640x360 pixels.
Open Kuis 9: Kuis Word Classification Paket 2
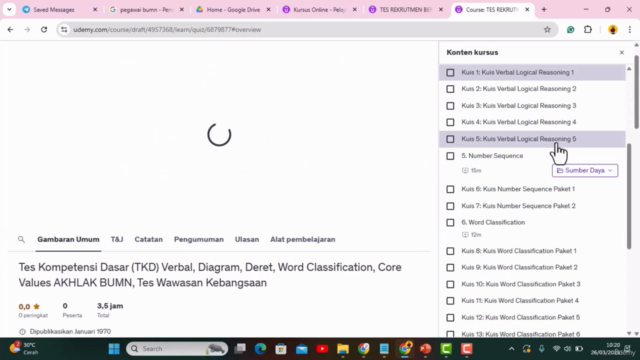point(520,267)
